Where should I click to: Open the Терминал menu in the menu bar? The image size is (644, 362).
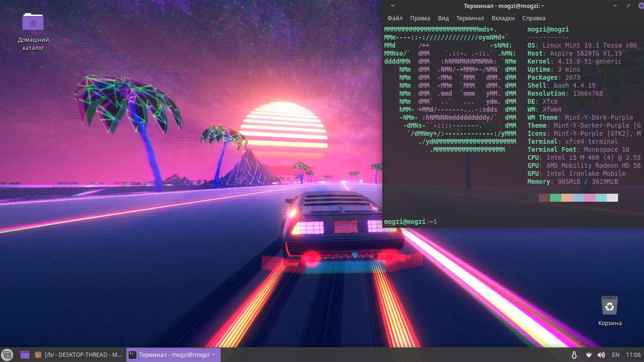click(470, 18)
